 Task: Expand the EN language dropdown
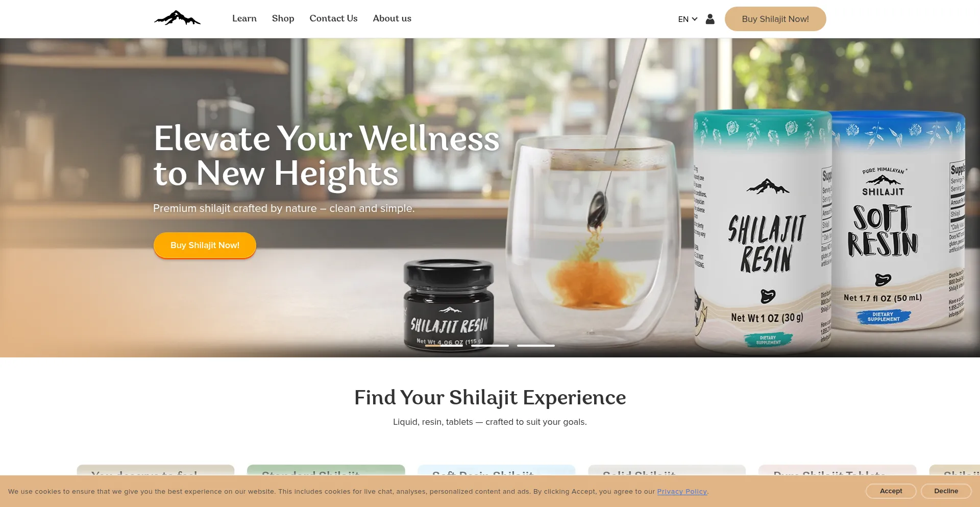[x=688, y=19]
